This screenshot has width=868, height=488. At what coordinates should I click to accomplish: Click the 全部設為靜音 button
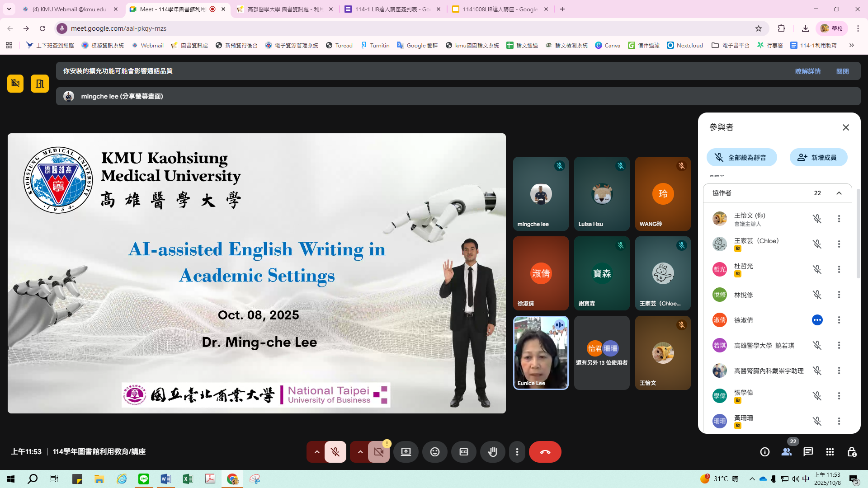coord(741,157)
